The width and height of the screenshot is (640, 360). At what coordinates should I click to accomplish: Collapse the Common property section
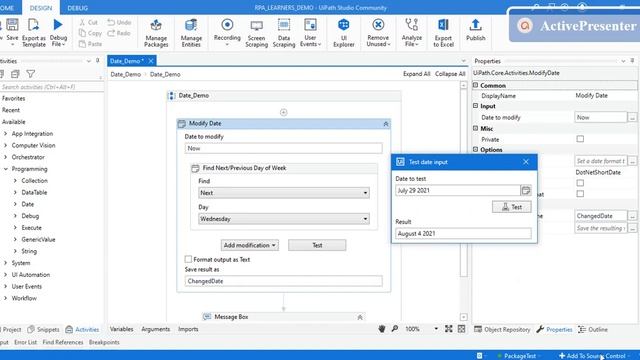coord(476,85)
